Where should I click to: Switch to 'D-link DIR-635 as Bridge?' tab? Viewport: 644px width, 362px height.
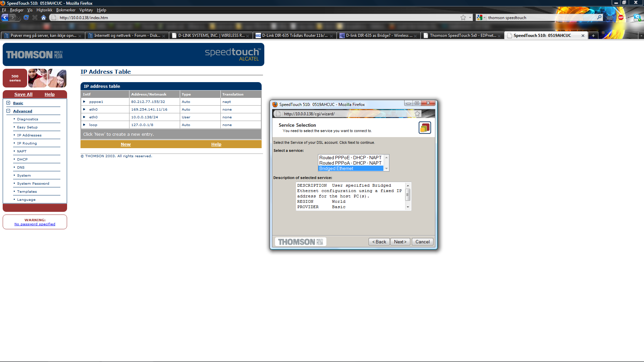[x=378, y=36]
